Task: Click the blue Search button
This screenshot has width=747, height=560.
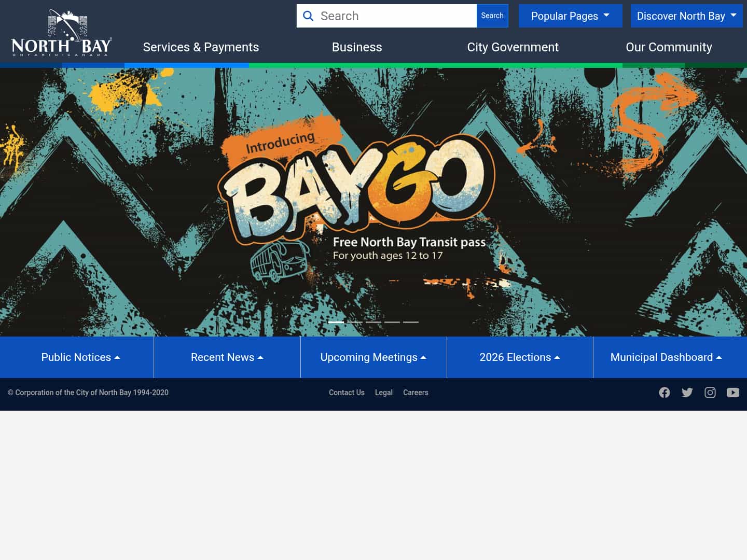Action: pyautogui.click(x=492, y=16)
